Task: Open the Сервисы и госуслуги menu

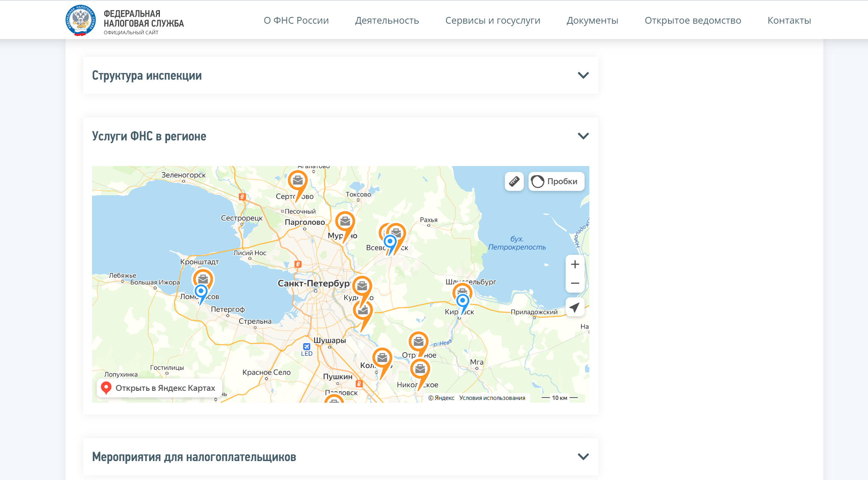Action: [493, 21]
